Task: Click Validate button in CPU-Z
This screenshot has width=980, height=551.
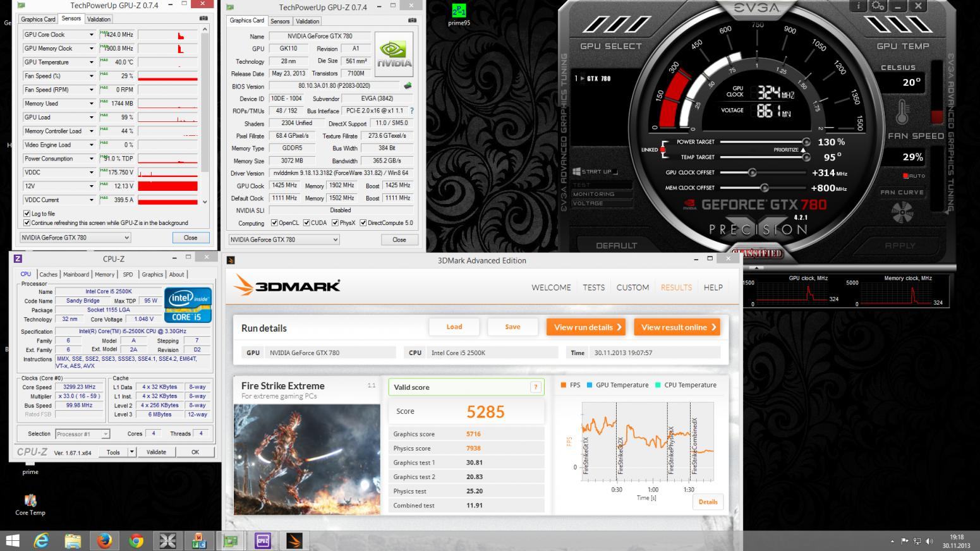Action: [156, 452]
